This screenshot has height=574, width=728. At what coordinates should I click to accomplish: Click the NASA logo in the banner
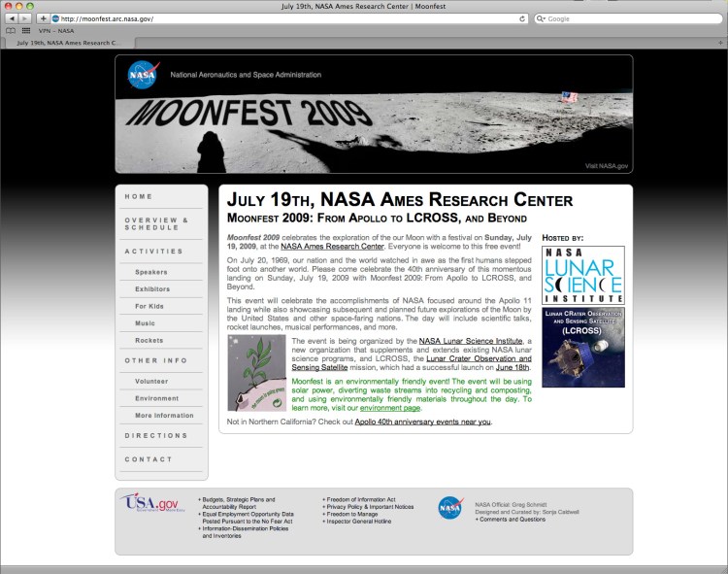pyautogui.click(x=143, y=75)
